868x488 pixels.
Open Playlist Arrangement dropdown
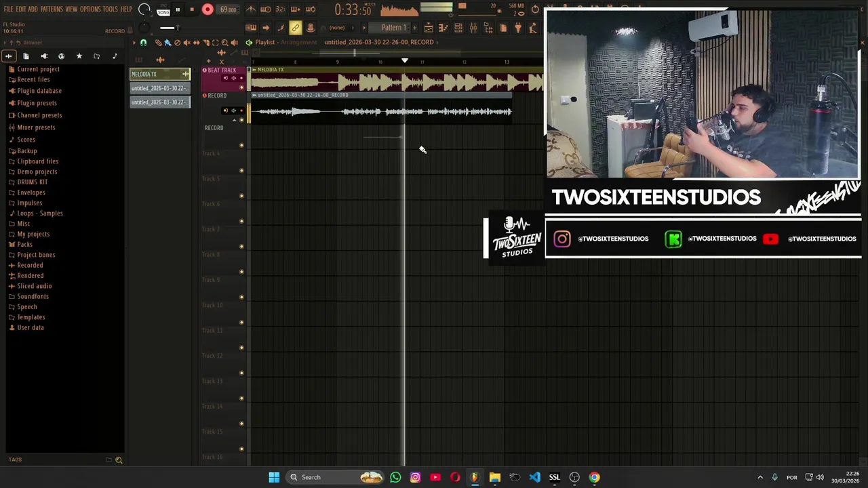(299, 42)
